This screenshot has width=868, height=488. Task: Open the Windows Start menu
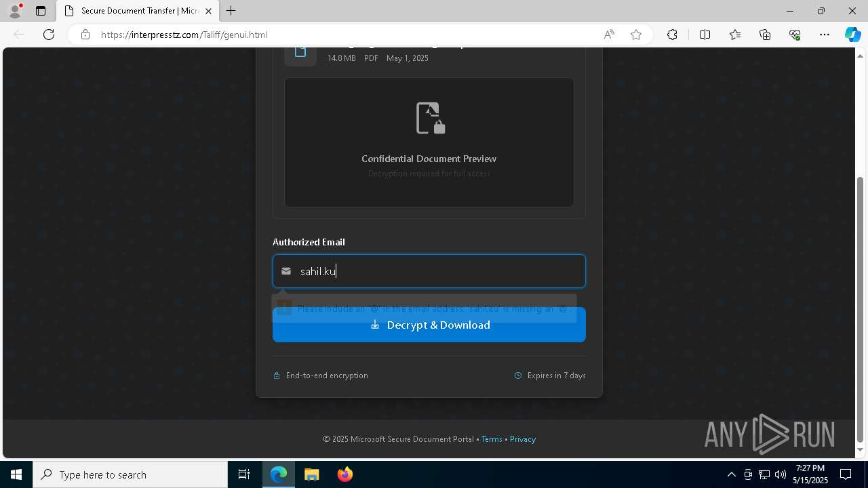point(16,474)
